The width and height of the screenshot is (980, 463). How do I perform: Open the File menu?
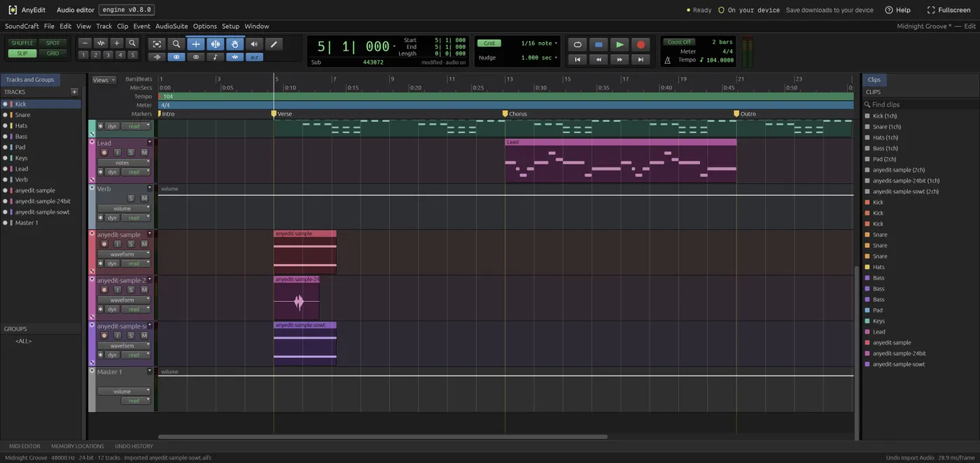[49, 26]
